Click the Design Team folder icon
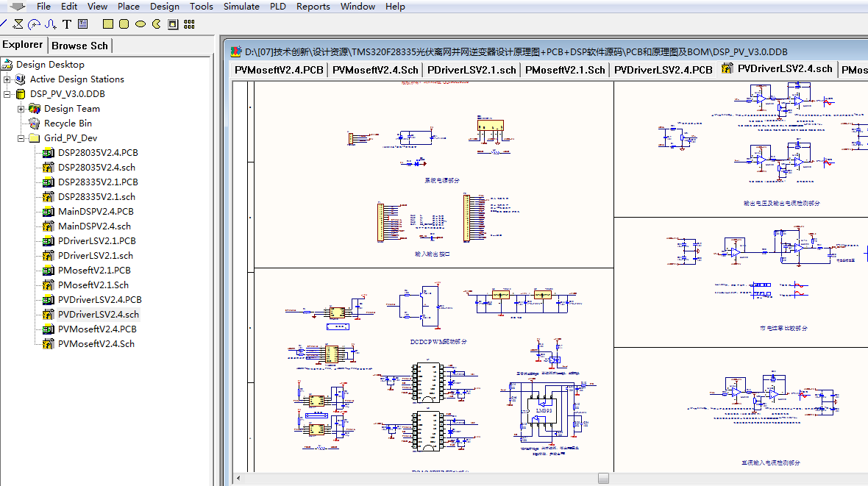Viewport: 868px width, 486px height. [35, 109]
